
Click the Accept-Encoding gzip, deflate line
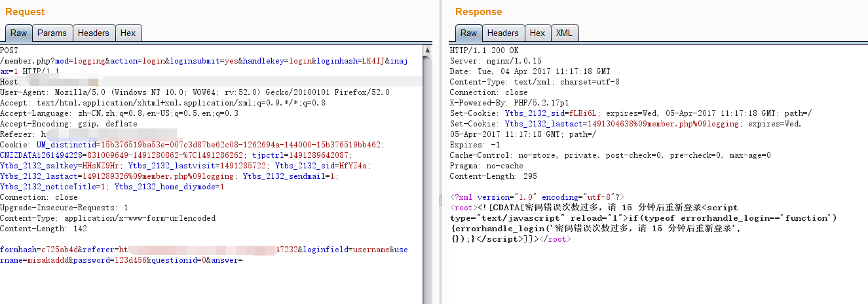[x=69, y=124]
